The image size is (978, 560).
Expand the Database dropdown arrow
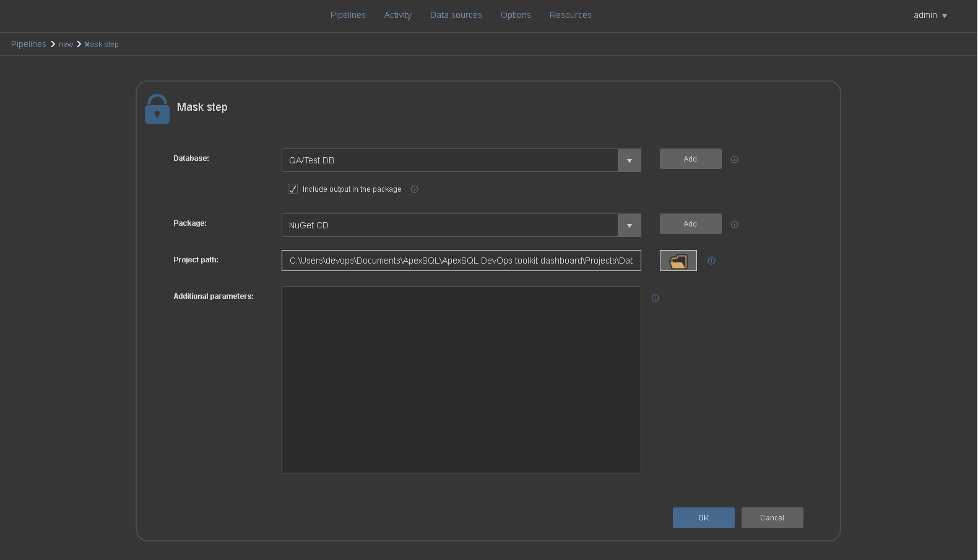[x=630, y=160]
